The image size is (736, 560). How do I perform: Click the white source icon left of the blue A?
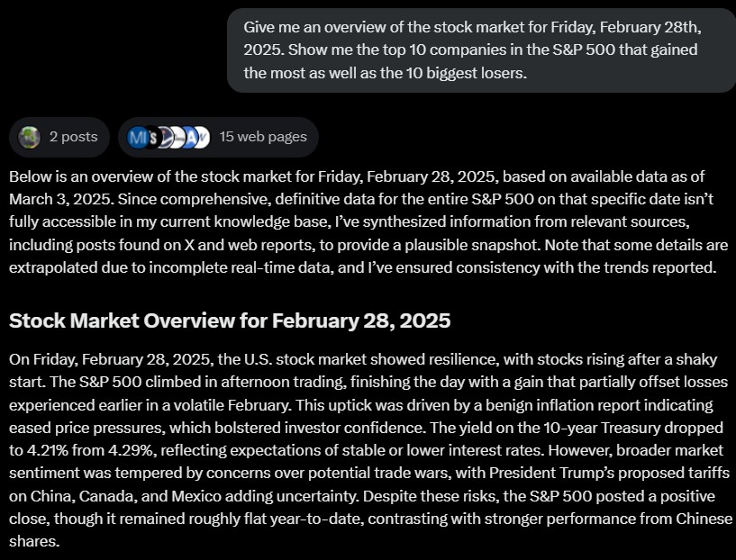[x=178, y=137]
